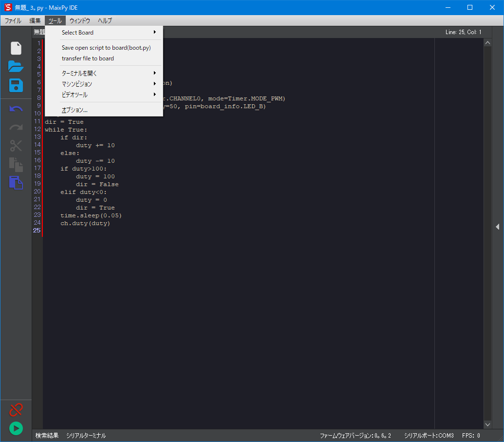The image size is (504, 442).
Task: Open a file with the folder icon
Action: pyautogui.click(x=16, y=67)
